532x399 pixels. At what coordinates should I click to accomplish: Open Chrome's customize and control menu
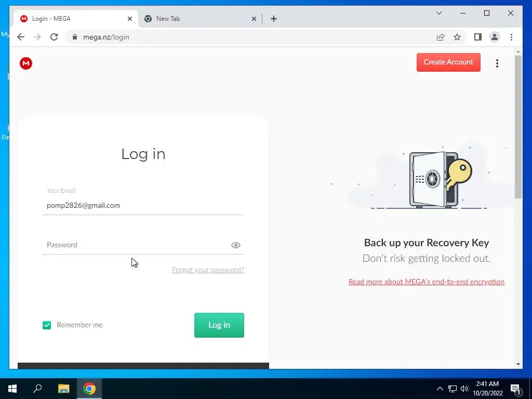511,37
